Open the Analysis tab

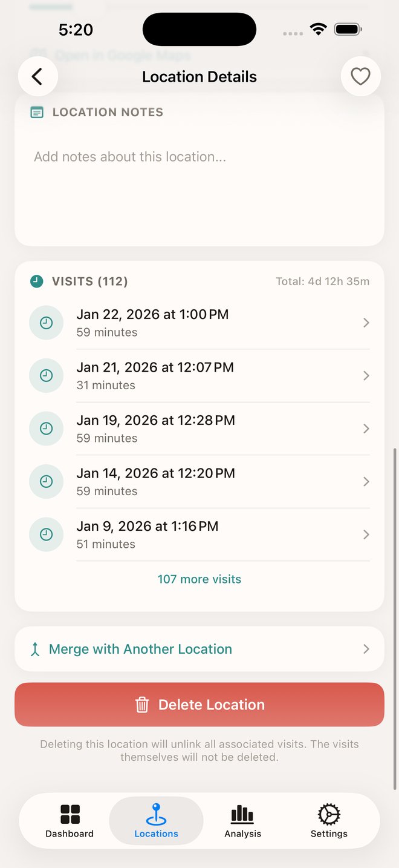(x=242, y=820)
